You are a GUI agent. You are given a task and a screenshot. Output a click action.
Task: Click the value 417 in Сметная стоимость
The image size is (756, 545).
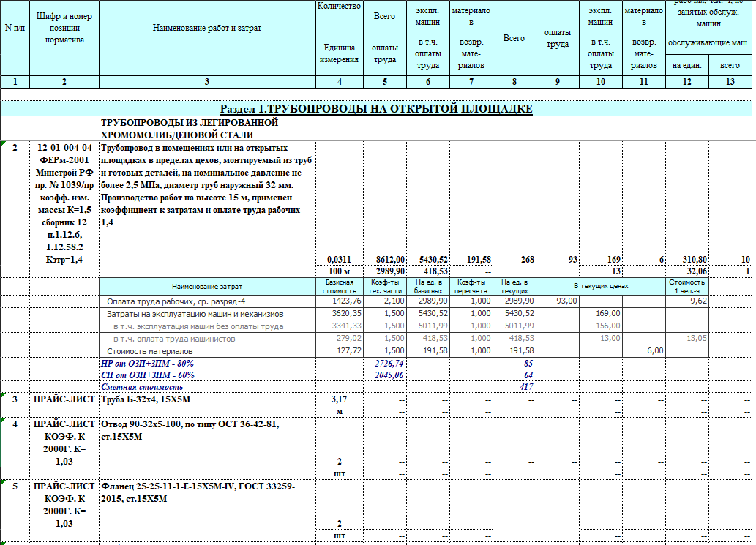pos(526,387)
